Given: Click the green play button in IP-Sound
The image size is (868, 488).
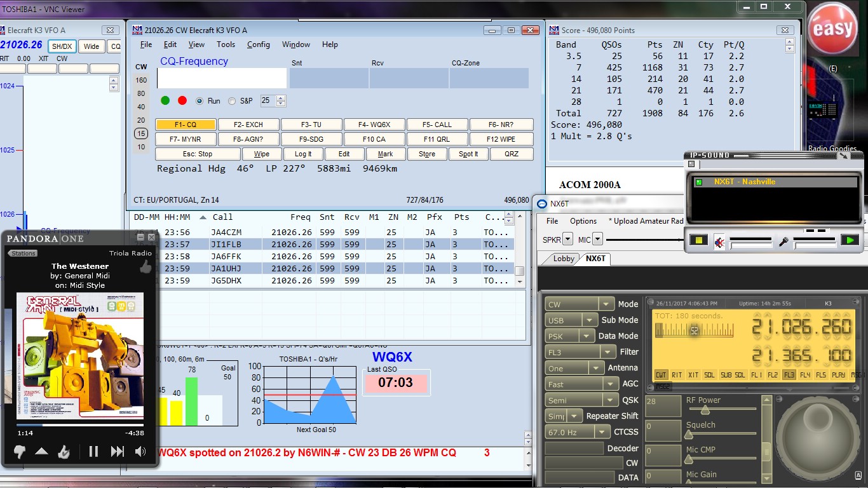Looking at the screenshot, I should (x=850, y=240).
